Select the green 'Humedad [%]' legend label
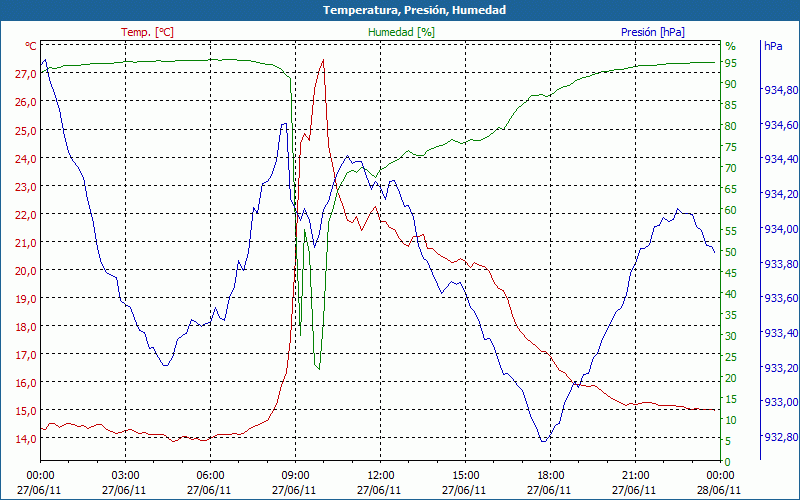 pos(401,32)
